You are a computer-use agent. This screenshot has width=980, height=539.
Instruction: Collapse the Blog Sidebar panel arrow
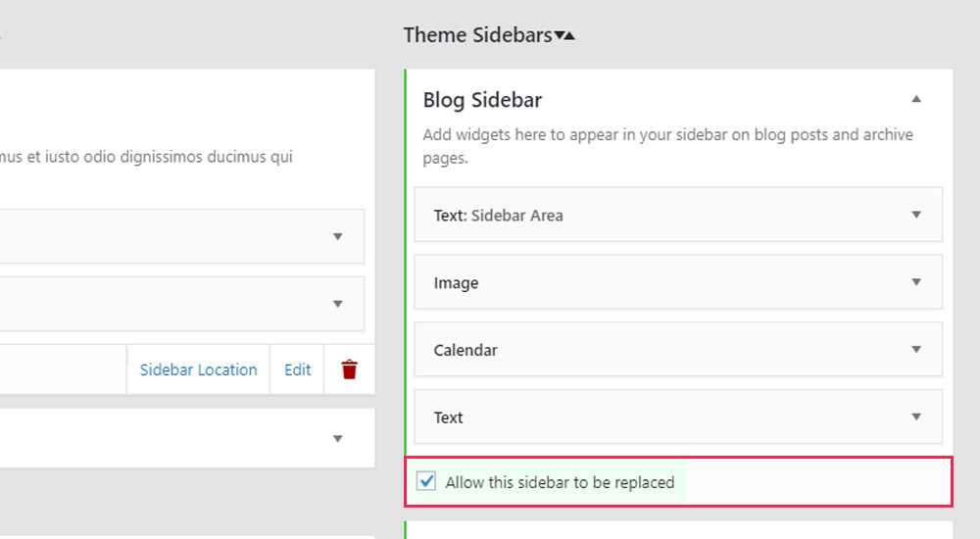point(915,99)
